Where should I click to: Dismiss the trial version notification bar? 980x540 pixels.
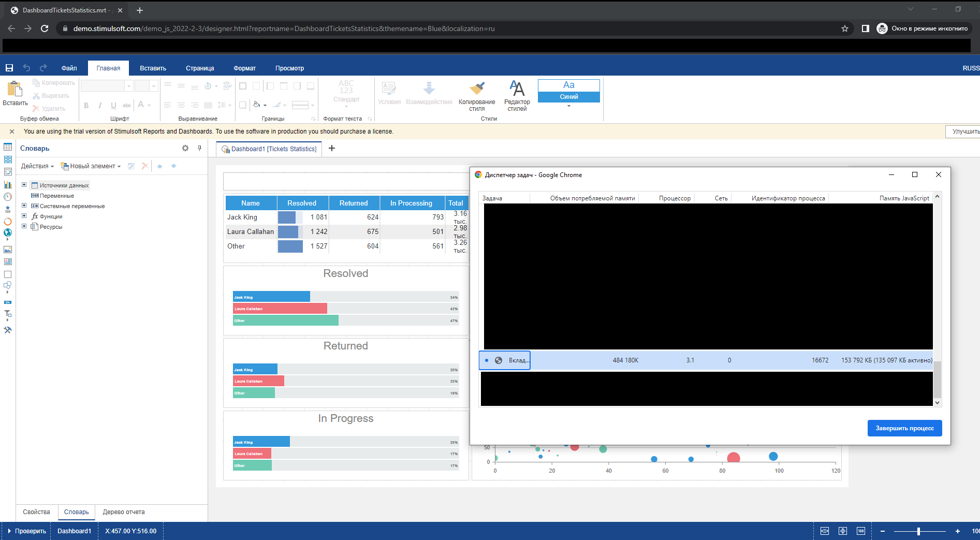click(12, 132)
